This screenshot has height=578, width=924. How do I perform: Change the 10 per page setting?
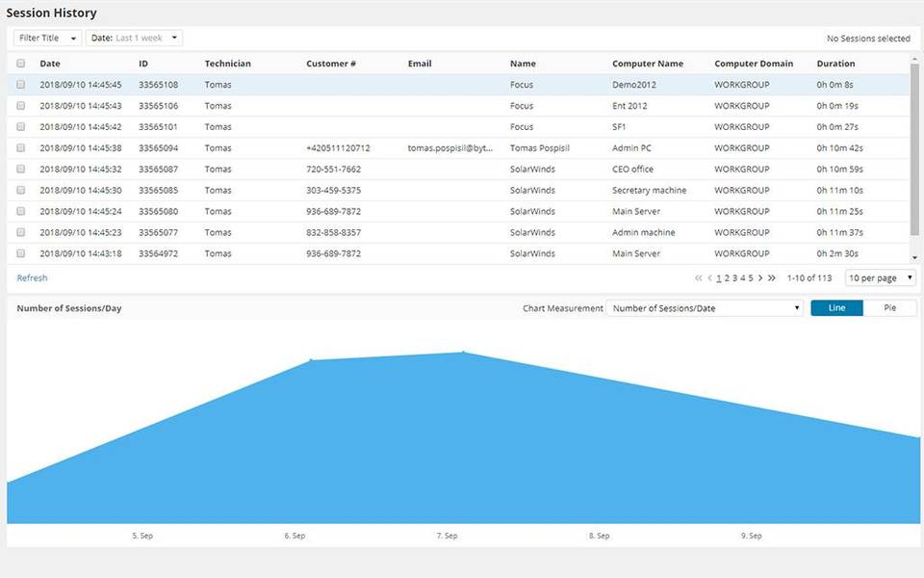point(879,277)
